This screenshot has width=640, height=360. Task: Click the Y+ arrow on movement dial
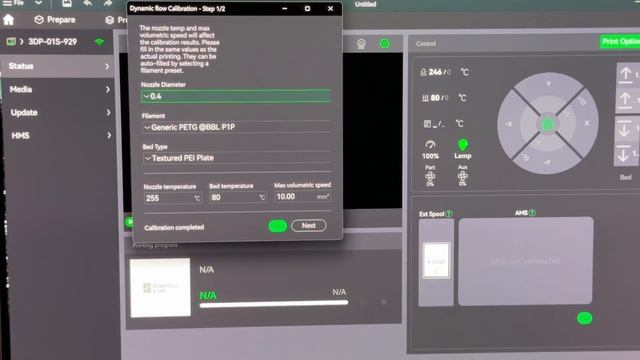548,83
